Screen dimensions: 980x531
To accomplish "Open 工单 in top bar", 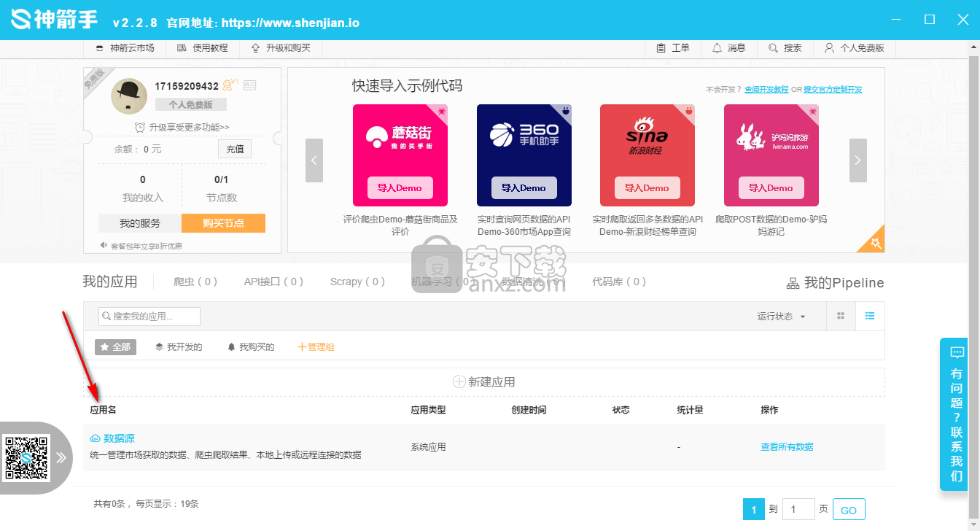I will [673, 48].
